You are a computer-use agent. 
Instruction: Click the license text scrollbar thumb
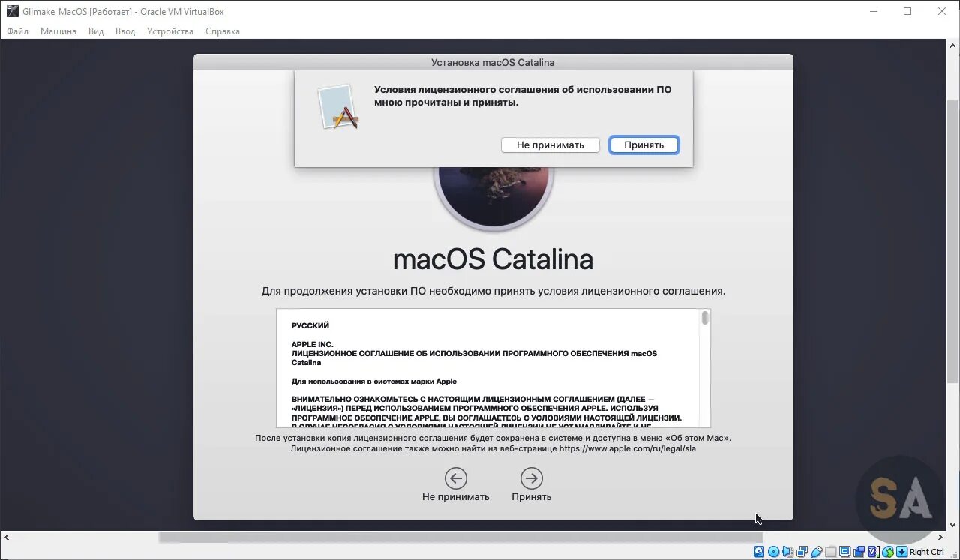click(705, 318)
